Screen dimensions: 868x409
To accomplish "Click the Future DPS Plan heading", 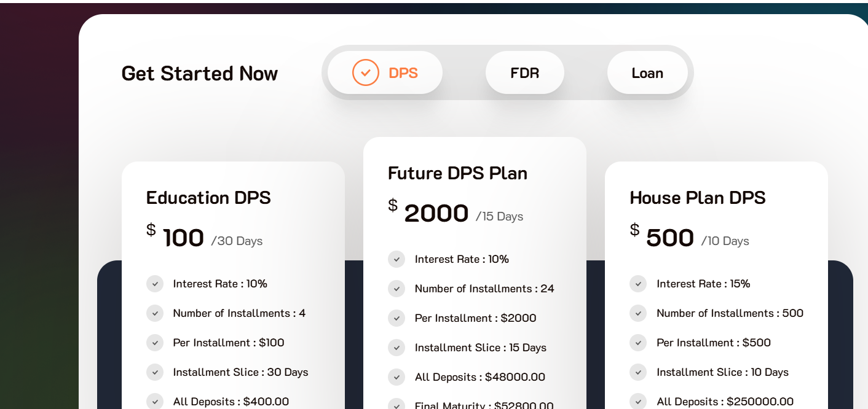I will 457,173.
